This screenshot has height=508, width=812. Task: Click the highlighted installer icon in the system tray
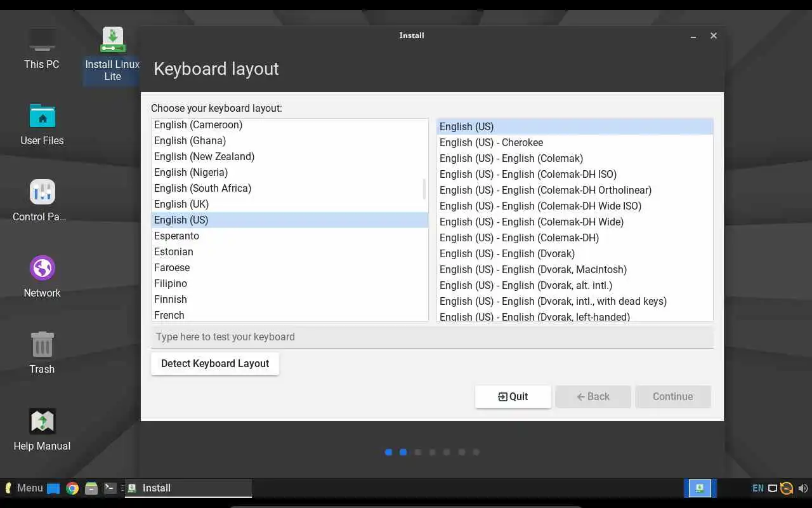click(700, 488)
